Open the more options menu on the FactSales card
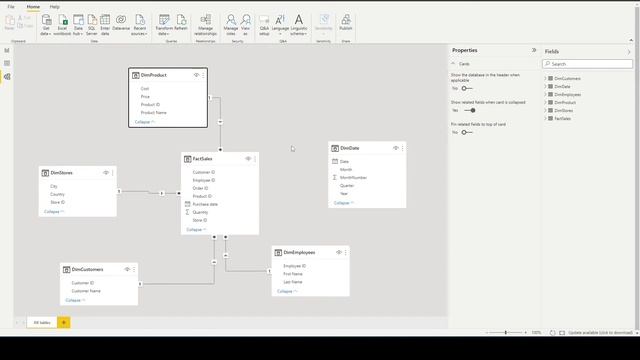Screen dimensions: 640x360 pos(255,159)
